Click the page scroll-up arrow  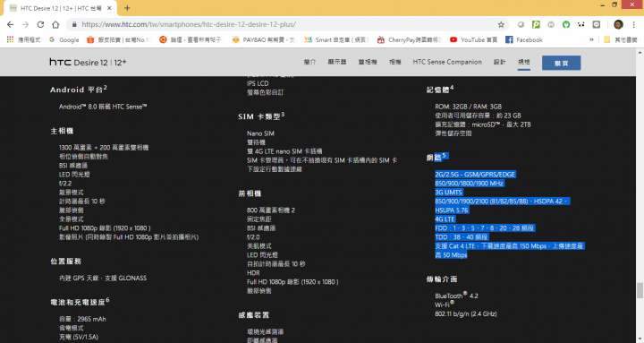pos(640,52)
